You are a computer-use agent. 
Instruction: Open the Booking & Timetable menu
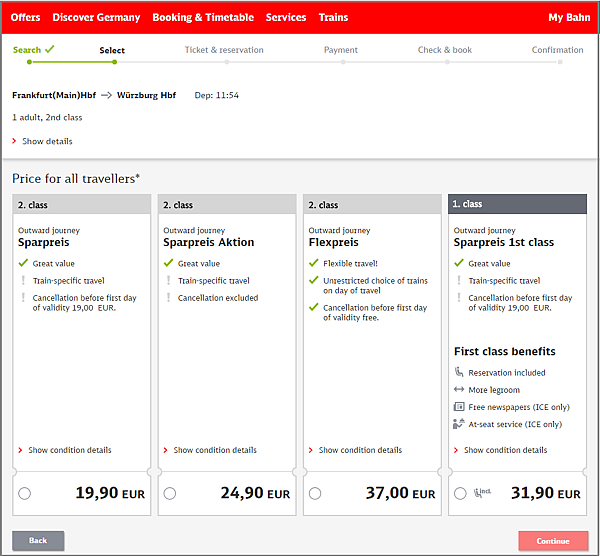point(203,18)
